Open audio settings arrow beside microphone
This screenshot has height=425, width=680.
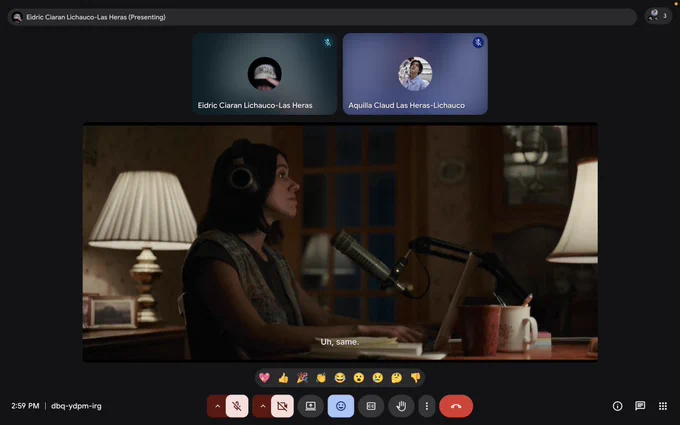click(217, 406)
